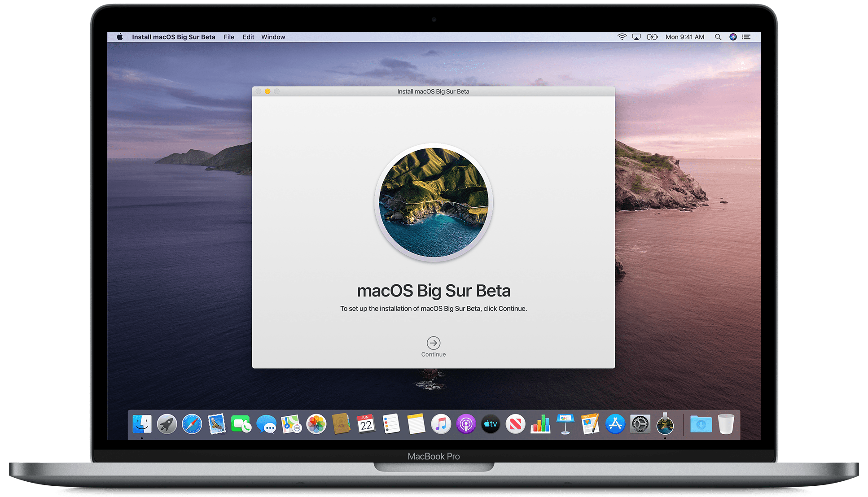
Task: Open Mail stamp icon in Dock
Action: pyautogui.click(x=217, y=424)
